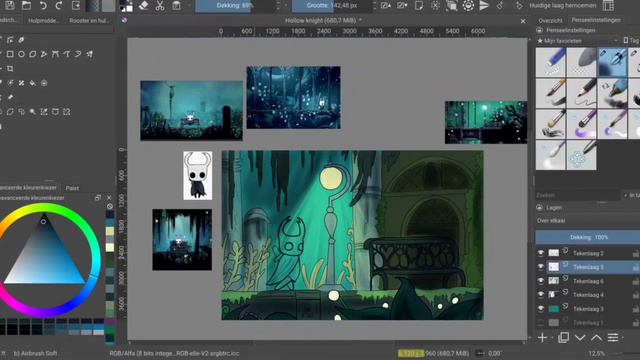
Task: Select the Fill bucket tool
Action: click(x=33, y=83)
